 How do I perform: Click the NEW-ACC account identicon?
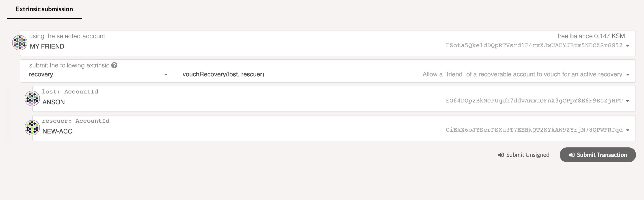pos(32,128)
